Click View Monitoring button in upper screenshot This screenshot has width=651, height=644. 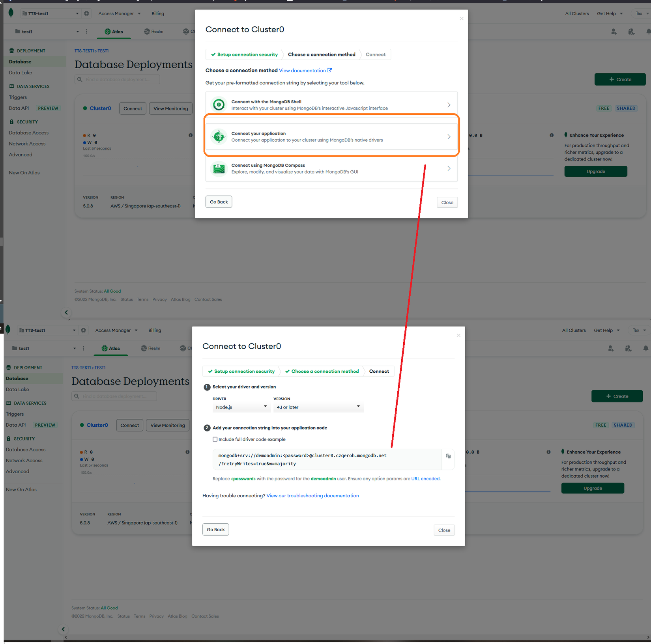(x=171, y=108)
